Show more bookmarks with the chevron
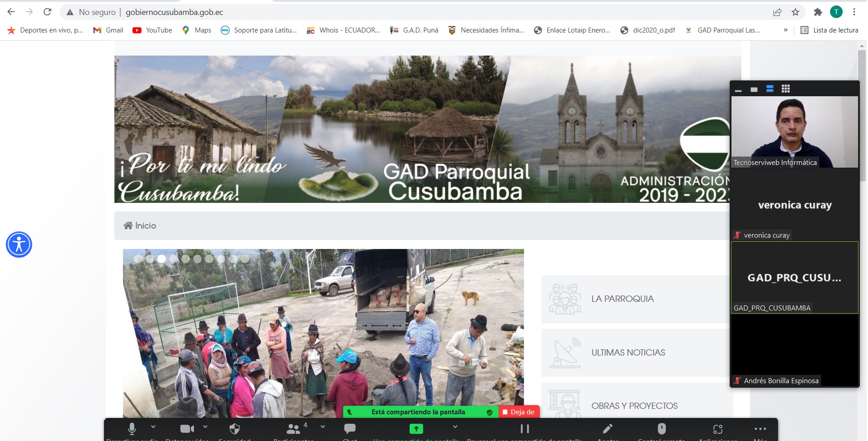868x441 pixels. (x=786, y=30)
